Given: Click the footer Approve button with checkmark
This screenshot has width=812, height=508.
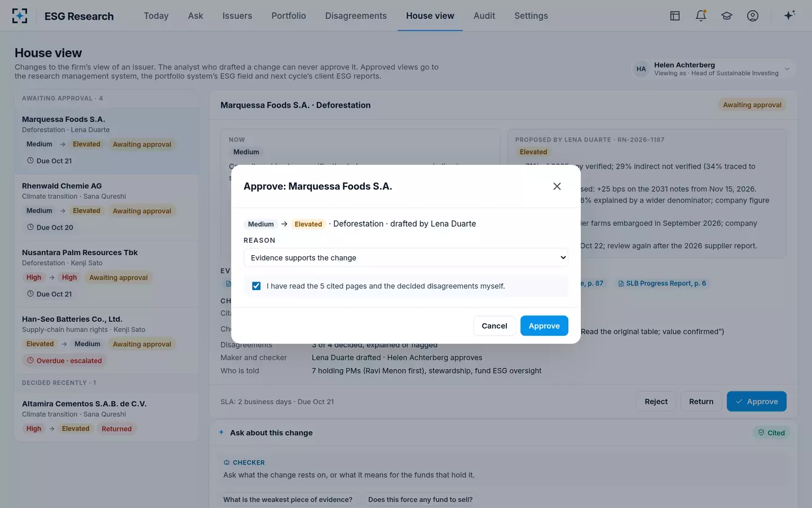Looking at the screenshot, I should click(757, 401).
